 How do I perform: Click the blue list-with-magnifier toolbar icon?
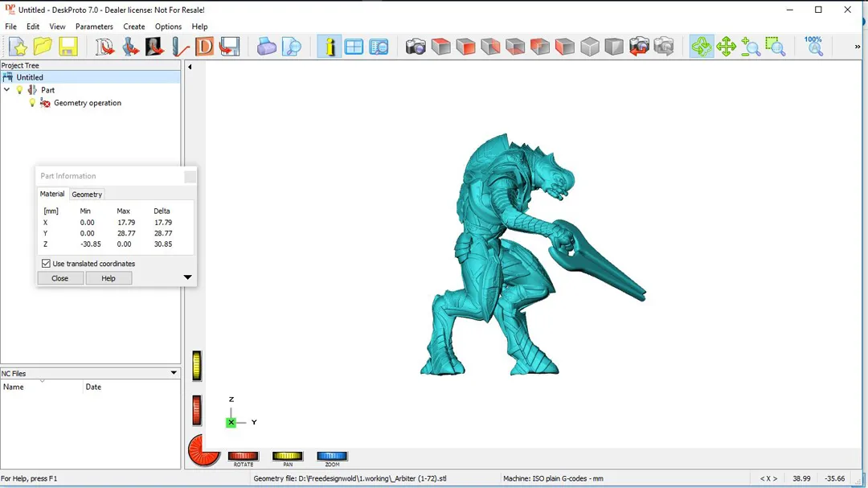pyautogui.click(x=379, y=47)
